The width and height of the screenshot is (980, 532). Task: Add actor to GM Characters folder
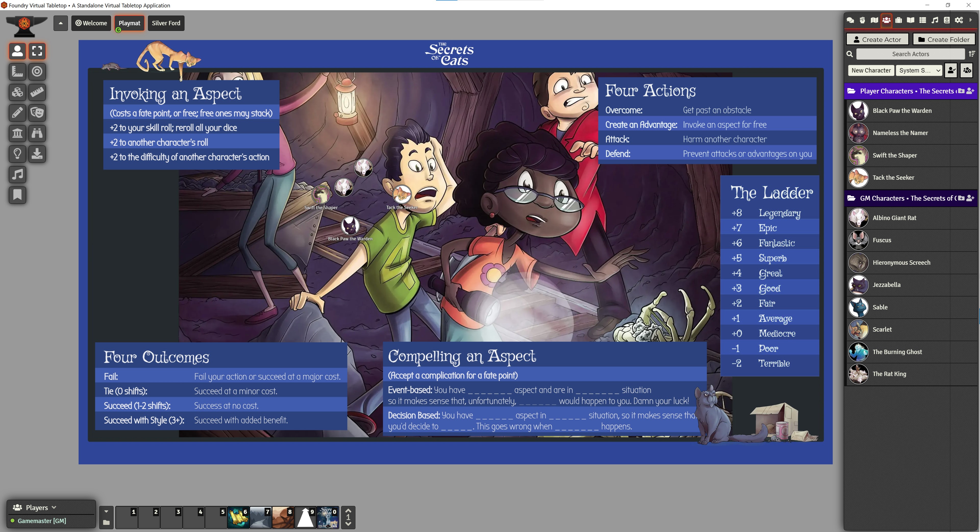pyautogui.click(x=971, y=198)
